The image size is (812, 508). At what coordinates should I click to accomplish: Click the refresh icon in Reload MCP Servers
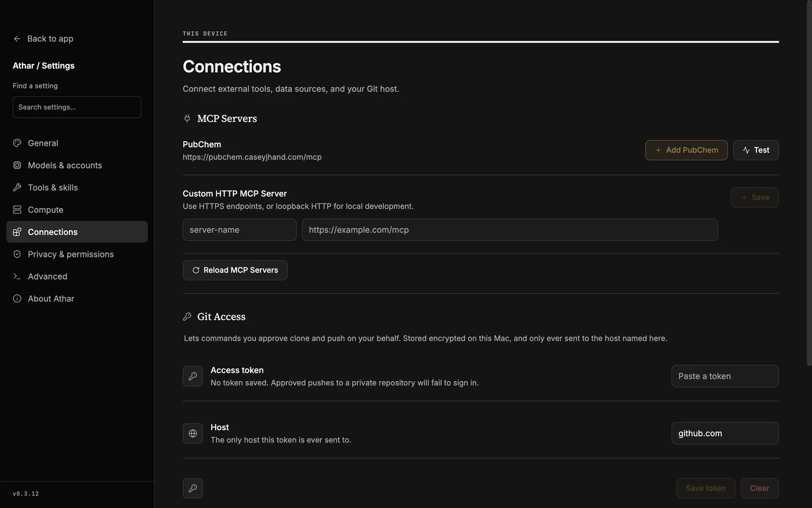coord(196,270)
